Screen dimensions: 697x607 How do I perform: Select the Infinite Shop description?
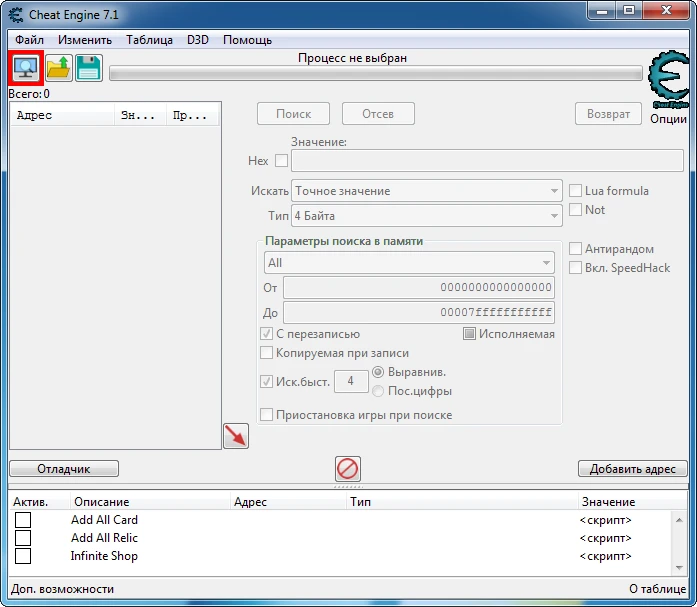pos(104,556)
